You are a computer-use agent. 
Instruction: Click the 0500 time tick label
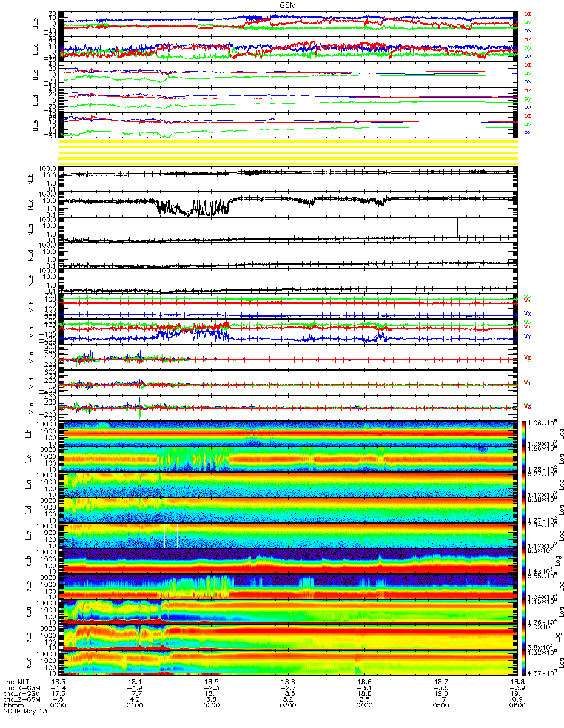pos(441,705)
